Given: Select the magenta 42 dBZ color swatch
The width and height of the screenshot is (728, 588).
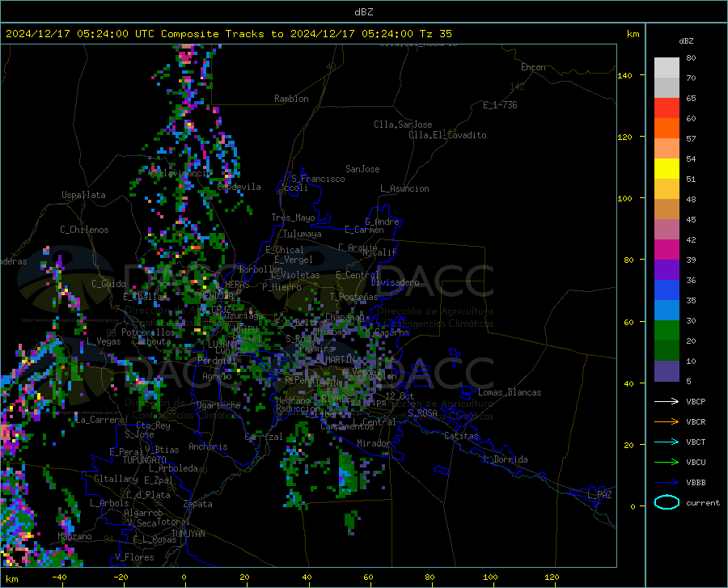Looking at the screenshot, I should pyautogui.click(x=667, y=250).
